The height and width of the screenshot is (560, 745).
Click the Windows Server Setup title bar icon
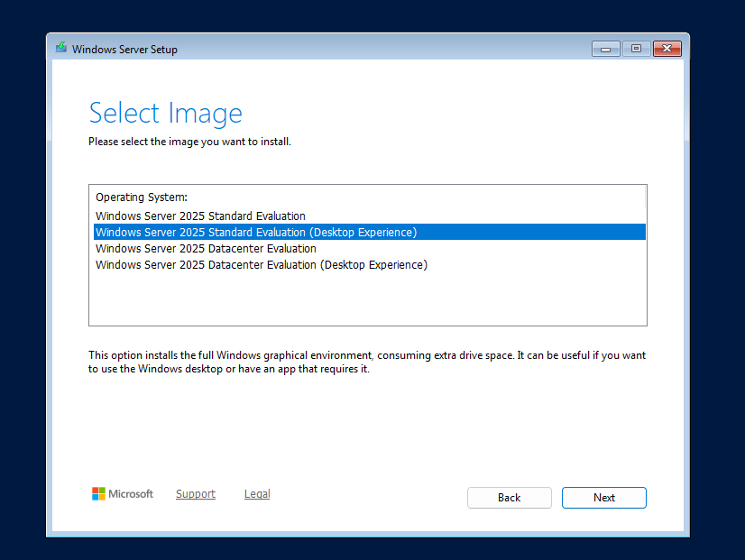60,48
